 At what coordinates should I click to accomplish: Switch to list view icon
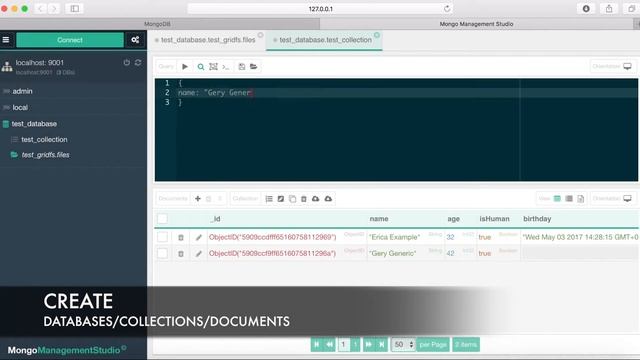click(x=569, y=199)
